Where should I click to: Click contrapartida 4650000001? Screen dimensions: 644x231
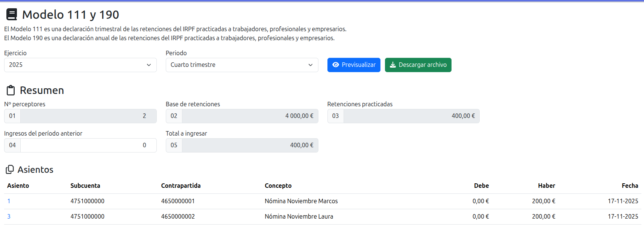178,201
